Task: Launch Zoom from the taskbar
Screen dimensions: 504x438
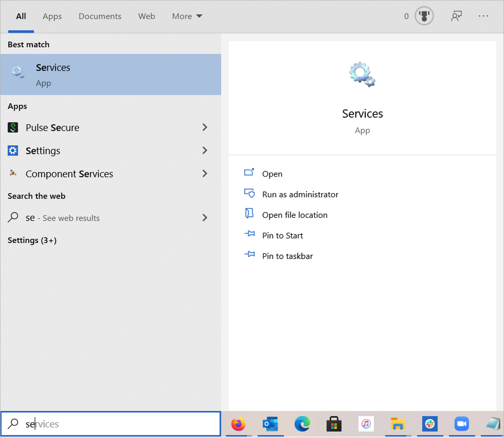Action: [461, 424]
